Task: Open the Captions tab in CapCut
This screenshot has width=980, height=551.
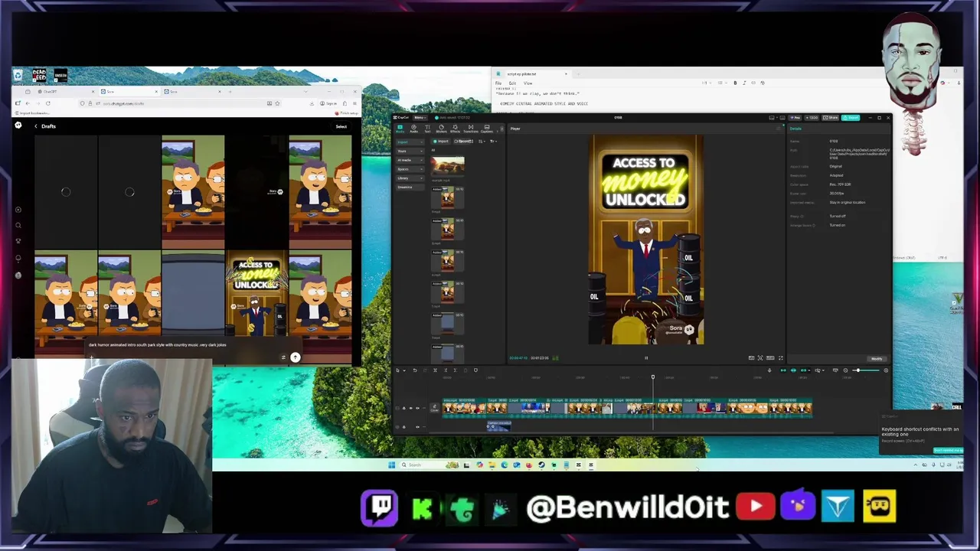Action: 487,129
